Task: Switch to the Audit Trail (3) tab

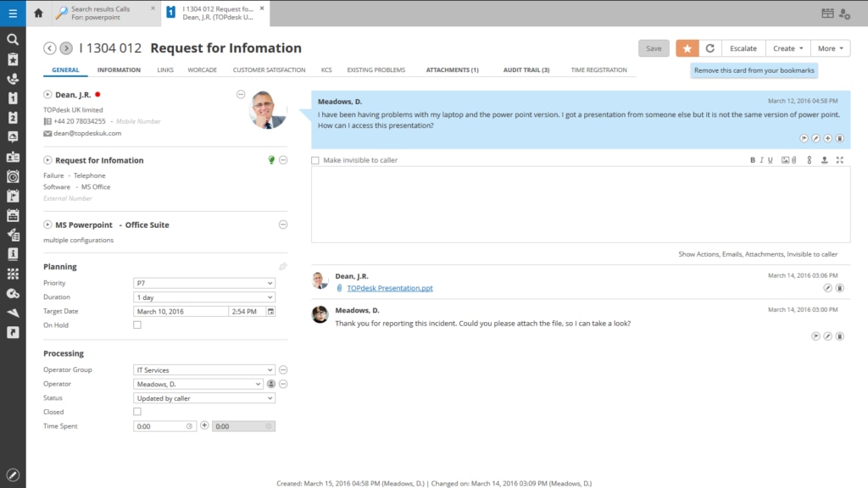Action: (526, 69)
